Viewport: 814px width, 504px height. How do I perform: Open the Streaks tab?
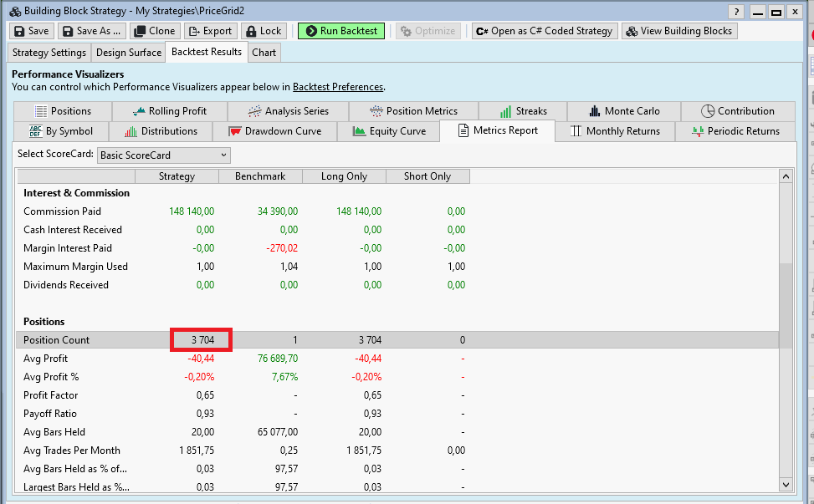click(523, 111)
